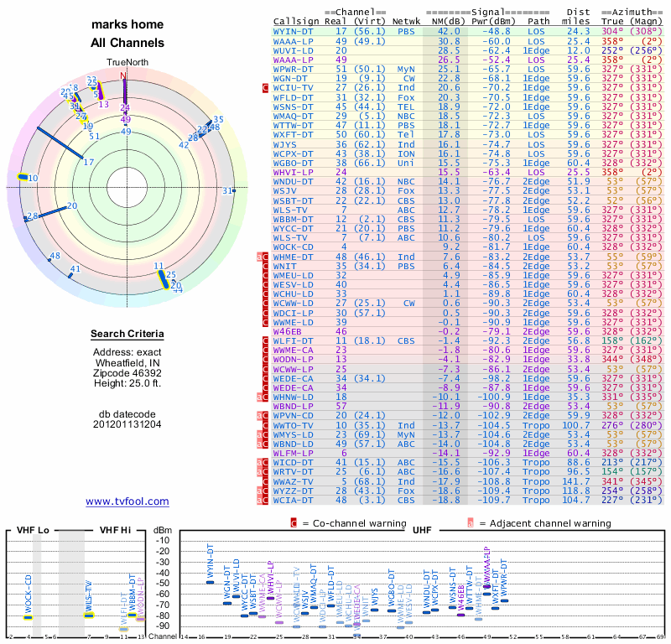
Task: Select the WHVI-LP callsign
Action: point(293,173)
